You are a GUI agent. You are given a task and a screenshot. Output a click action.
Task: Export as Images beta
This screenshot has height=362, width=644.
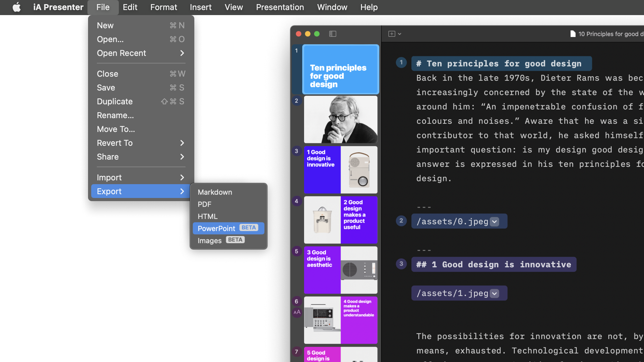[x=229, y=241]
